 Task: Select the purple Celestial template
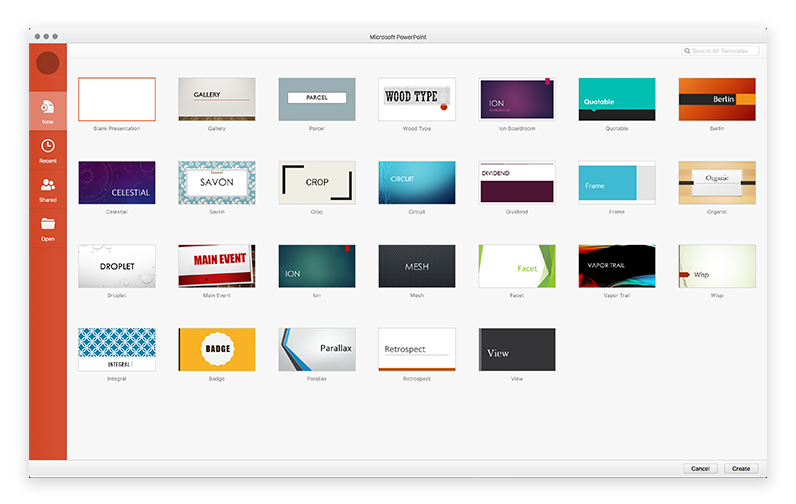click(117, 182)
